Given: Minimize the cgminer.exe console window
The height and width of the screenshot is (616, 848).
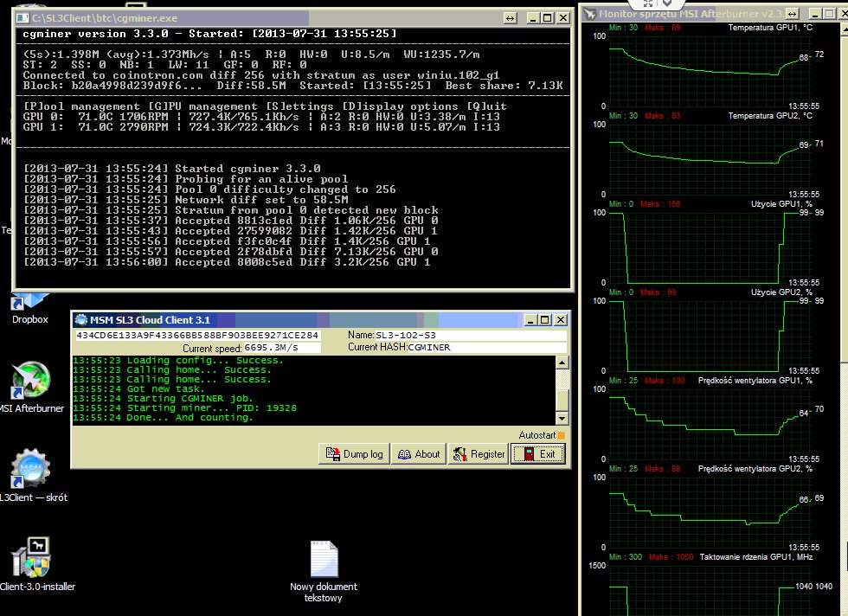Looking at the screenshot, I should [533, 18].
